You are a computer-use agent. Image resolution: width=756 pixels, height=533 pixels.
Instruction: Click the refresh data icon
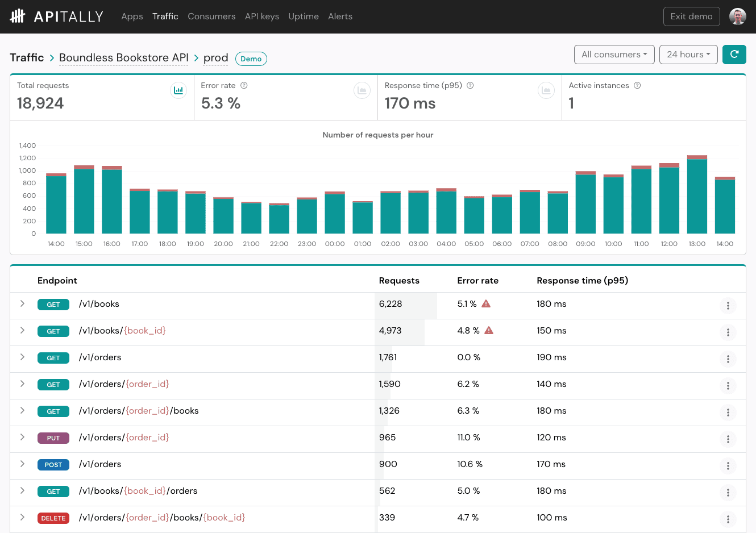point(734,54)
